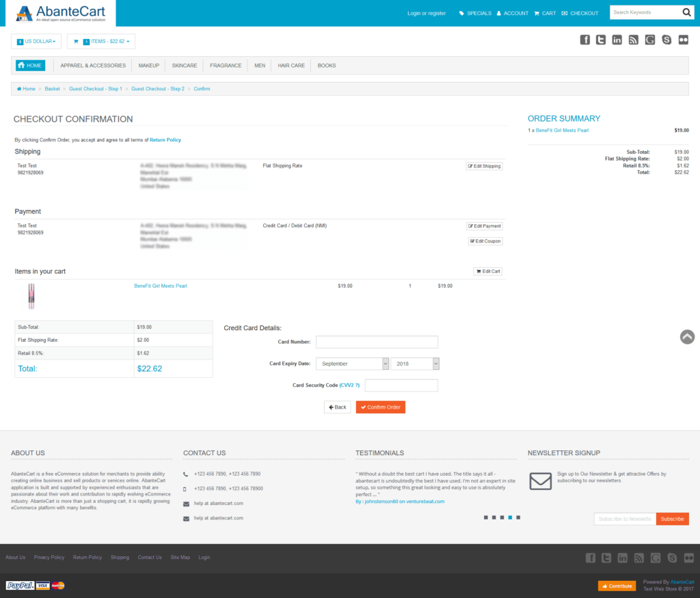700x598 pixels.
Task: Open Skincare category menu
Action: point(185,66)
